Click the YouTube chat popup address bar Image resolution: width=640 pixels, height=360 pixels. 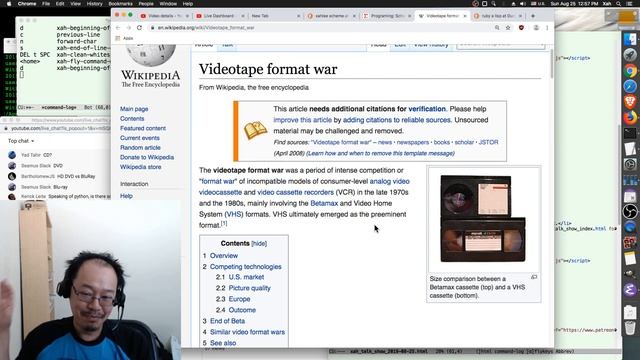[57, 128]
